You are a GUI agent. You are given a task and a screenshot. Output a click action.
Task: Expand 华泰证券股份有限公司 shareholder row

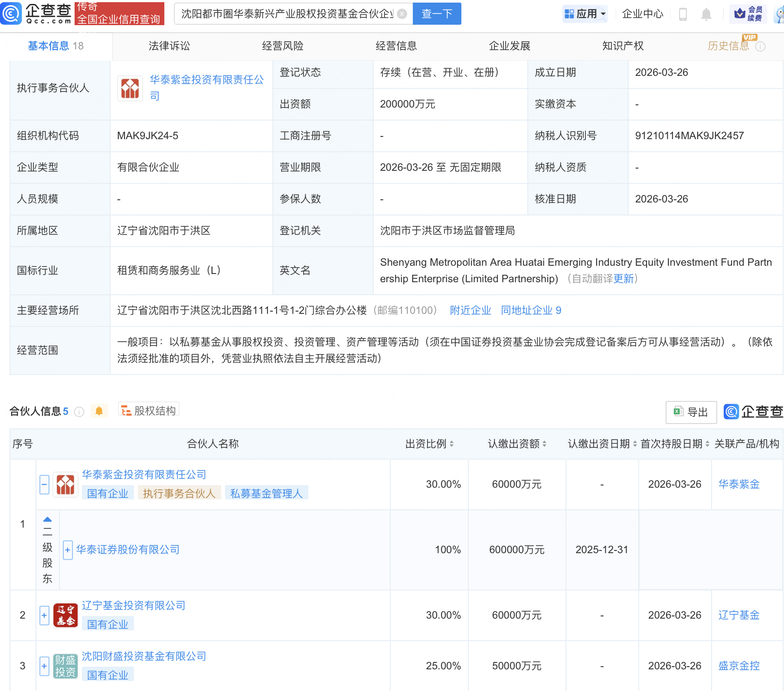(x=68, y=550)
